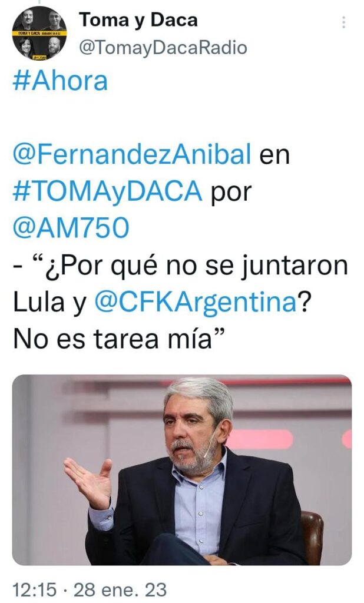
Task: Open the @TomayDacaRadio handle
Action: tap(163, 48)
